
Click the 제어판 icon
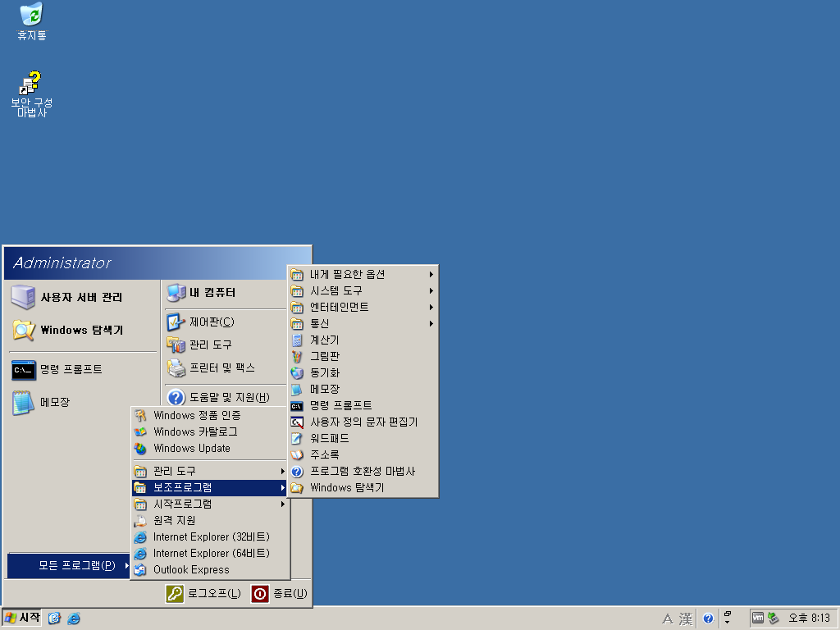tap(176, 322)
